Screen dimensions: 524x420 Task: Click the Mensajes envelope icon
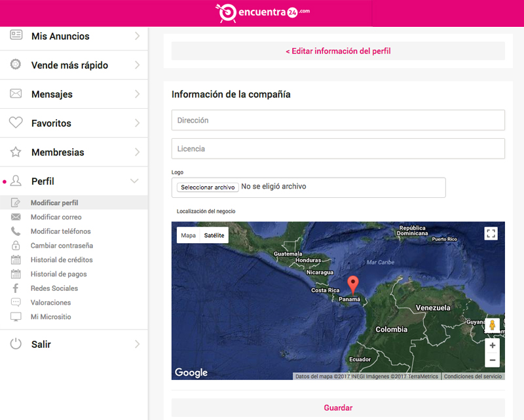16,93
